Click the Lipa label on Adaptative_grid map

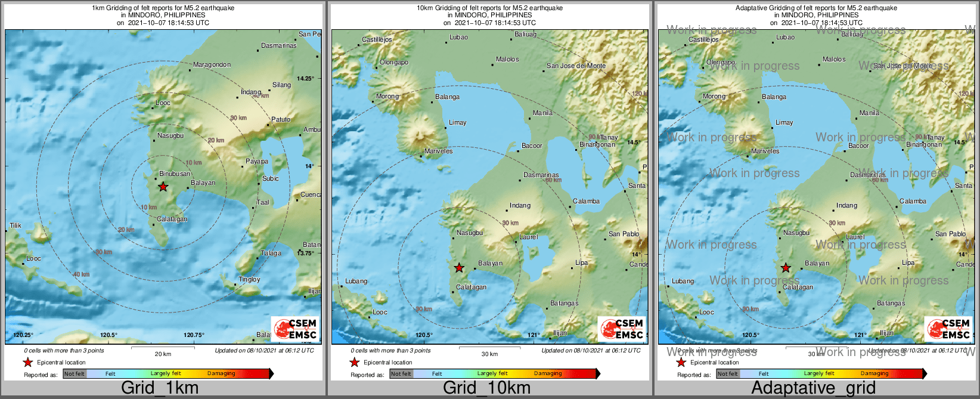tap(908, 262)
